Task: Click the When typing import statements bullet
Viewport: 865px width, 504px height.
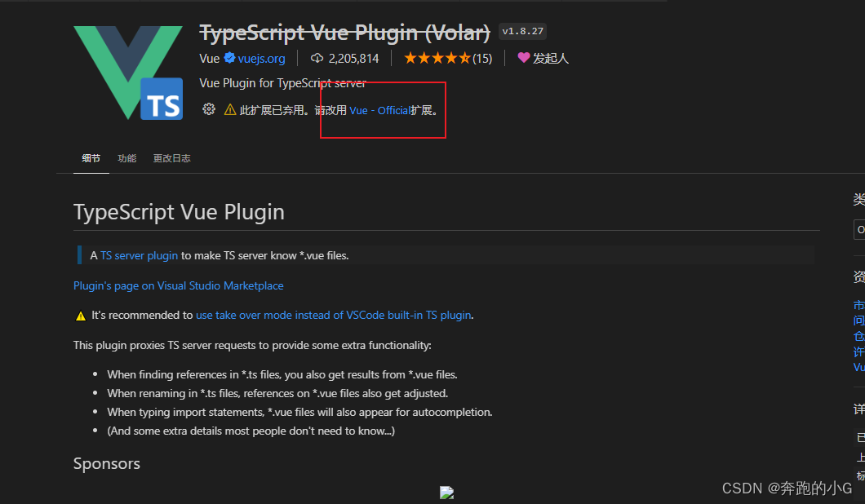Action: [x=299, y=412]
